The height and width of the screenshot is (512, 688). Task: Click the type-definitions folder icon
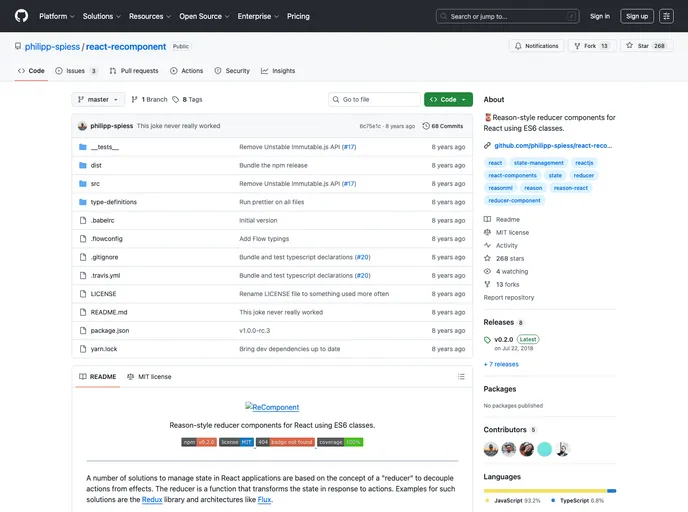pyautogui.click(x=82, y=202)
